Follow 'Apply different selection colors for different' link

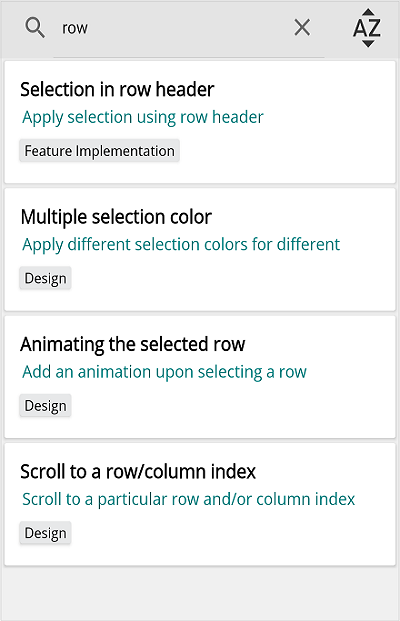181,244
